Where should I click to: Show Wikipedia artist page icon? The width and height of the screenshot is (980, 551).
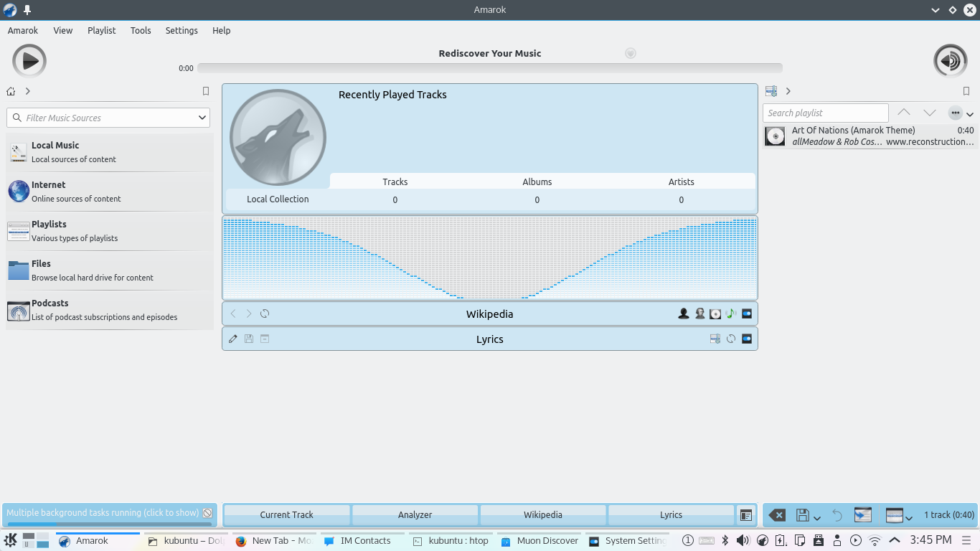coord(684,314)
